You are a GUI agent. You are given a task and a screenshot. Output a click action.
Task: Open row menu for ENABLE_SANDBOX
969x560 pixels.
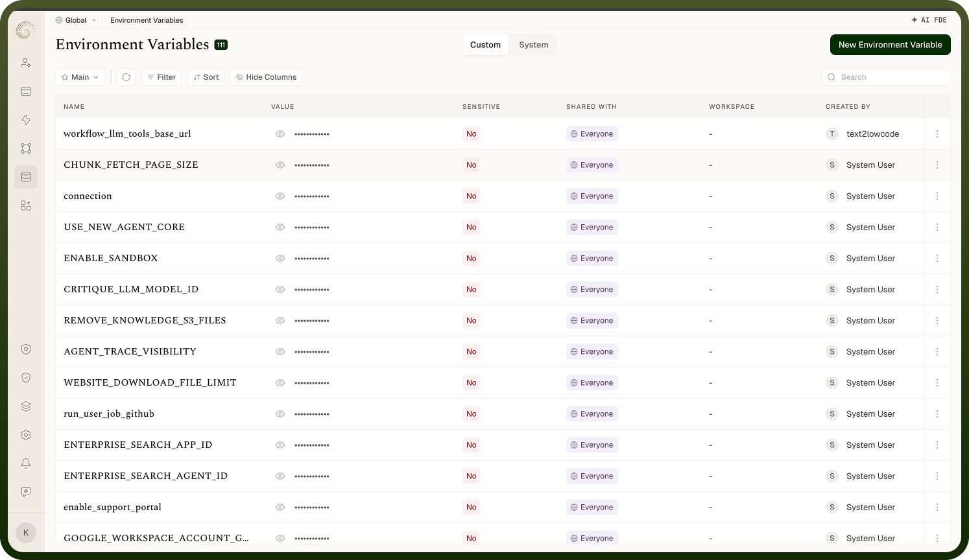pyautogui.click(x=937, y=259)
